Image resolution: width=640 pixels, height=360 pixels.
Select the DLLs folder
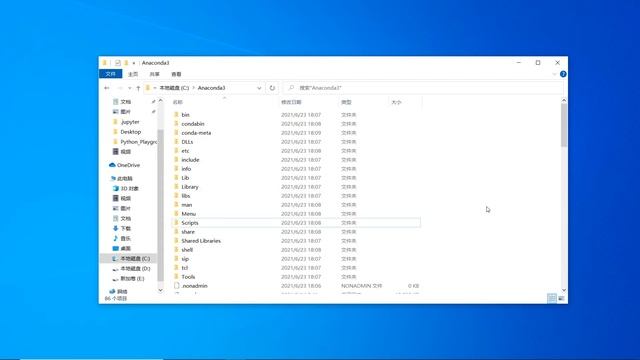pyautogui.click(x=187, y=142)
